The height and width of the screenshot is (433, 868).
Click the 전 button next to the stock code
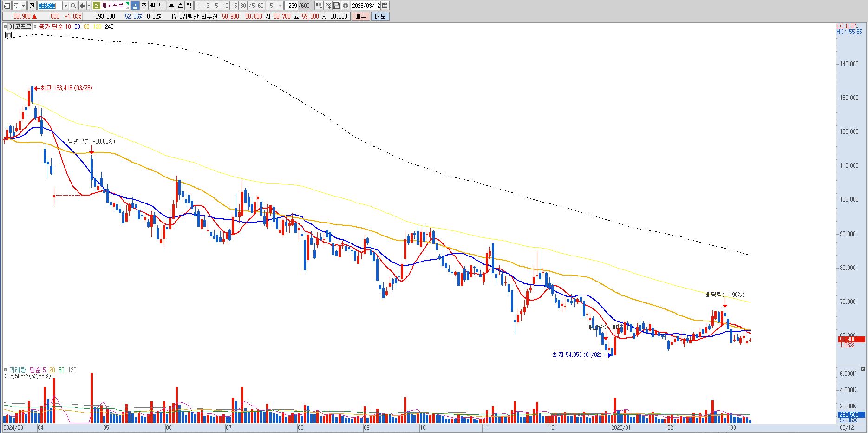32,6
